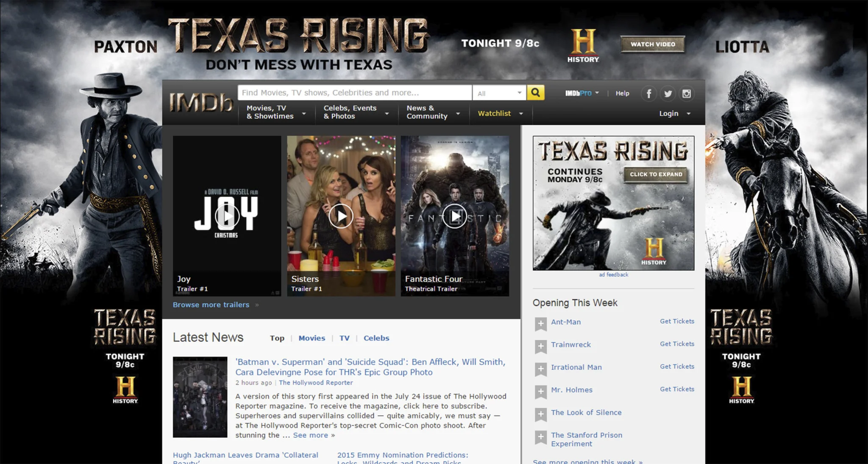
Task: Play the Fantastic Four theatrical trailer
Action: [454, 216]
